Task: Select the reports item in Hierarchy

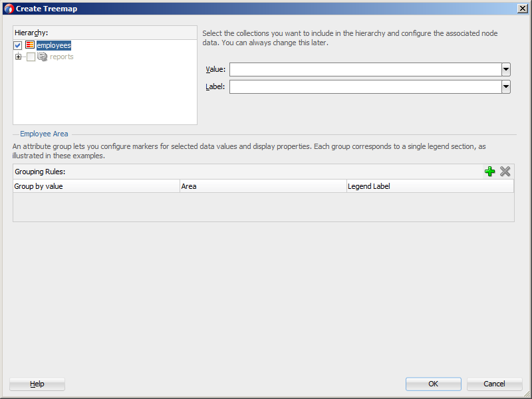Action: (61, 57)
